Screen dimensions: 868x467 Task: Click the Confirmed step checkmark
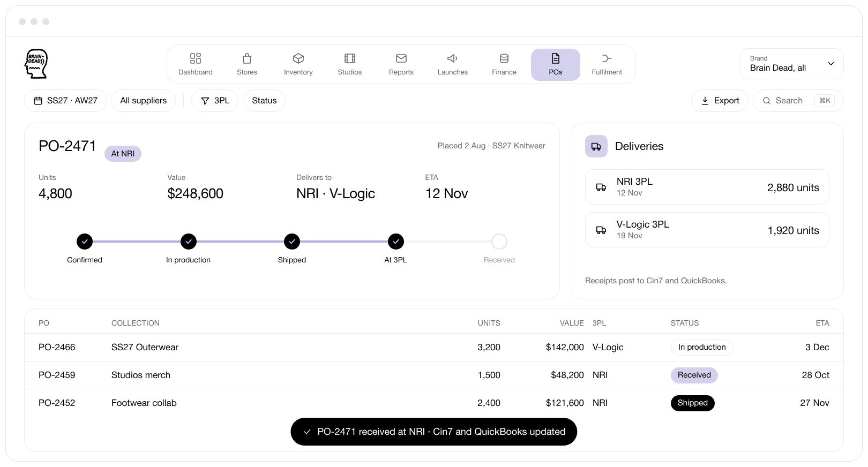85,242
